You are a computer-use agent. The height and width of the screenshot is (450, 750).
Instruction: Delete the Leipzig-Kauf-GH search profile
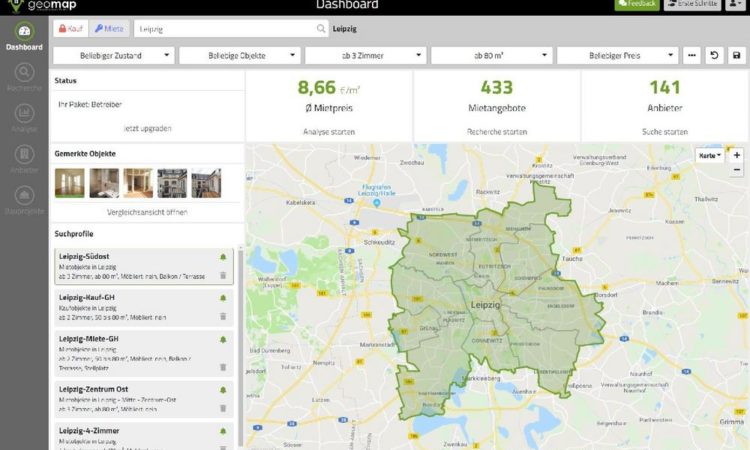223,316
